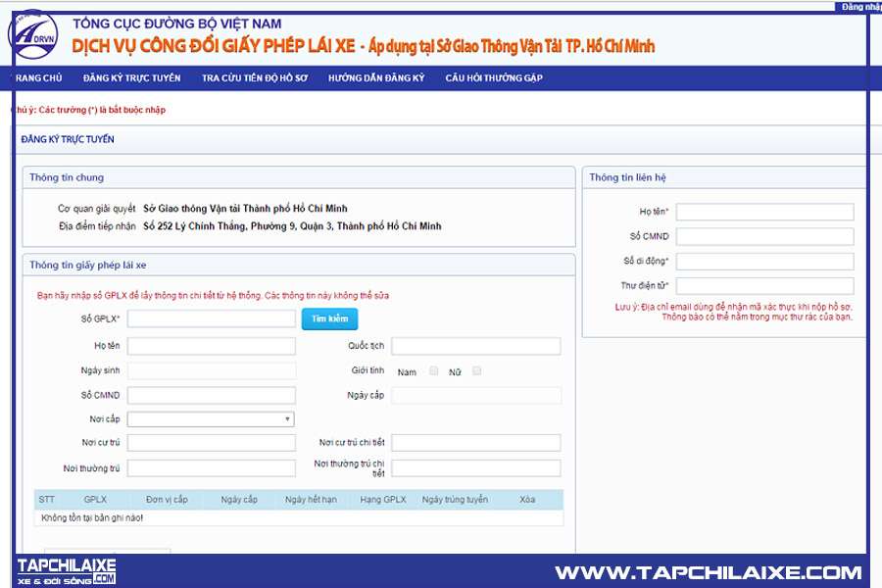Click the Xóa column header
This screenshot has width=882, height=588.
(x=527, y=500)
